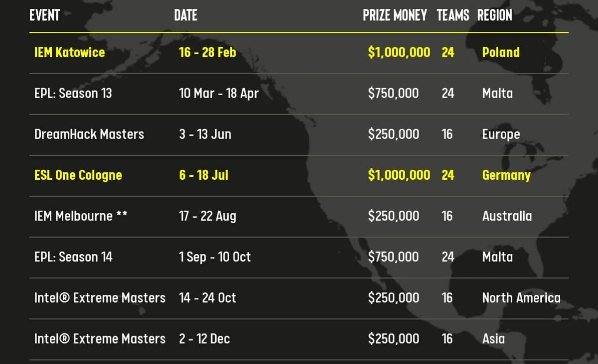The image size is (598, 364).
Task: Click the TEAMS column header
Action: [x=453, y=15]
